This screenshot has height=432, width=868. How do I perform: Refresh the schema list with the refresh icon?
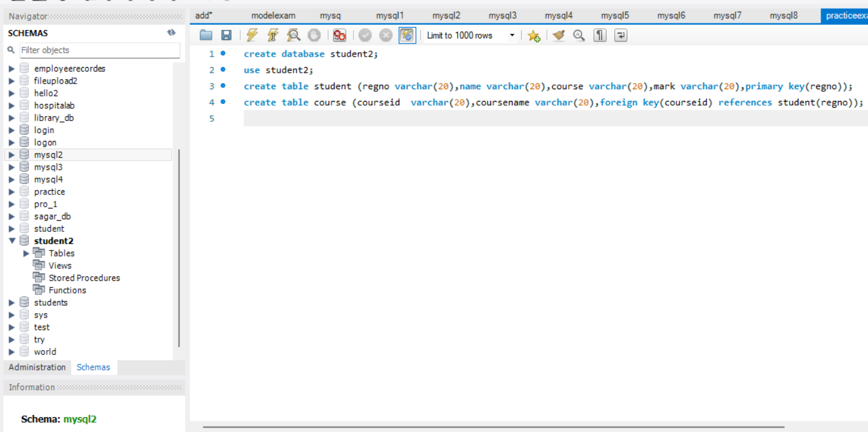tap(171, 33)
